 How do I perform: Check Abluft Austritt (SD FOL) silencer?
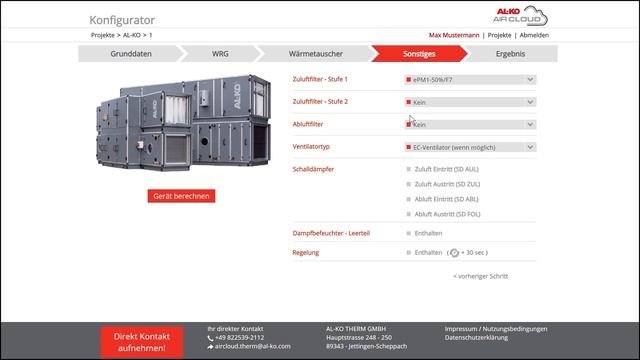(409, 214)
